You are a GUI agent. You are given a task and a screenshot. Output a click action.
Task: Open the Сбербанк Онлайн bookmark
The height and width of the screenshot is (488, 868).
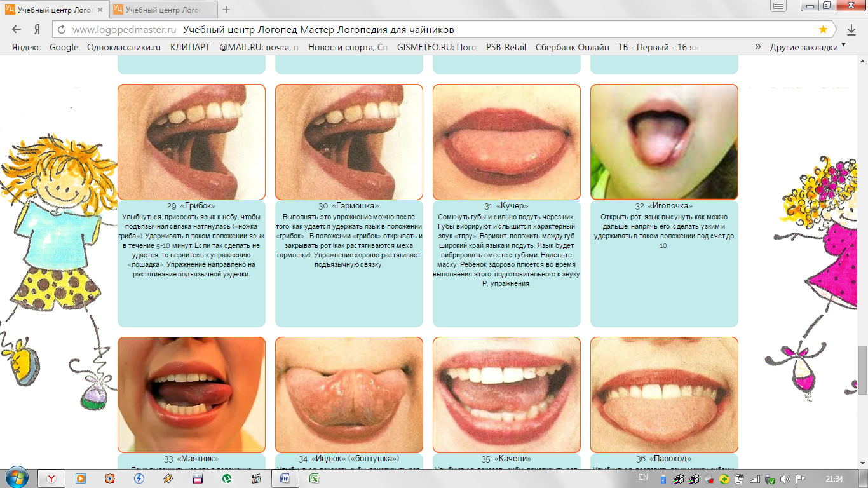click(572, 47)
